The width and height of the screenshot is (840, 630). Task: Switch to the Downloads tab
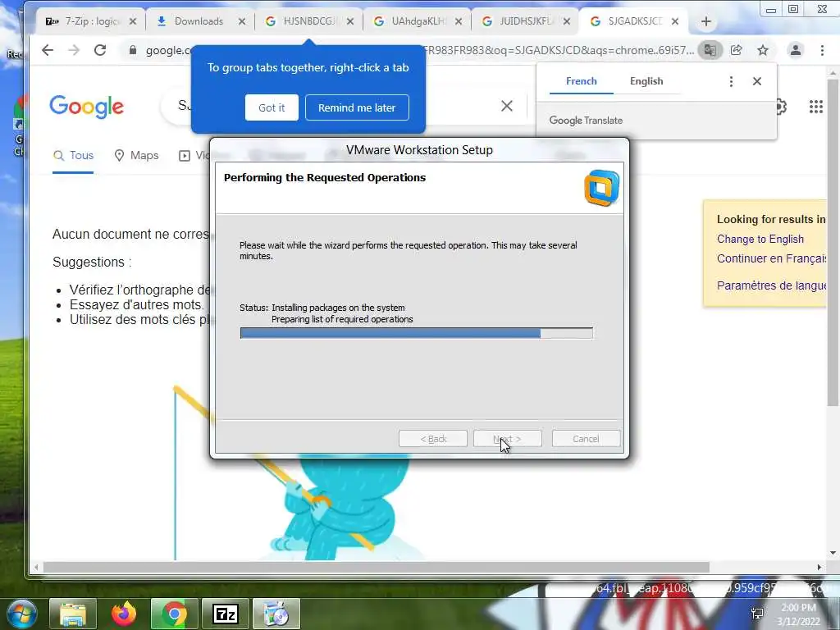tap(200, 21)
